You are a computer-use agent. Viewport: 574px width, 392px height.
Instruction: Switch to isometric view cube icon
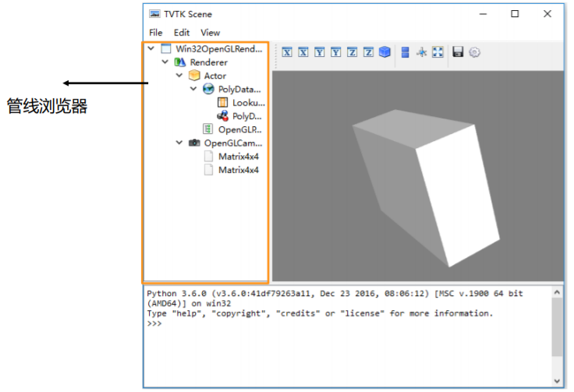[x=384, y=52]
